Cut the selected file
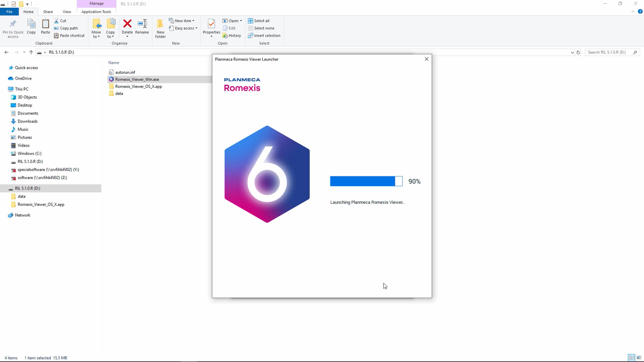 pos(60,21)
